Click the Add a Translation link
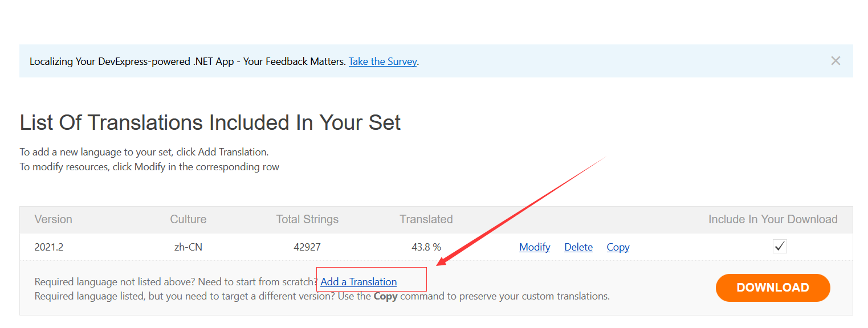Image resolution: width=868 pixels, height=328 pixels. [358, 282]
